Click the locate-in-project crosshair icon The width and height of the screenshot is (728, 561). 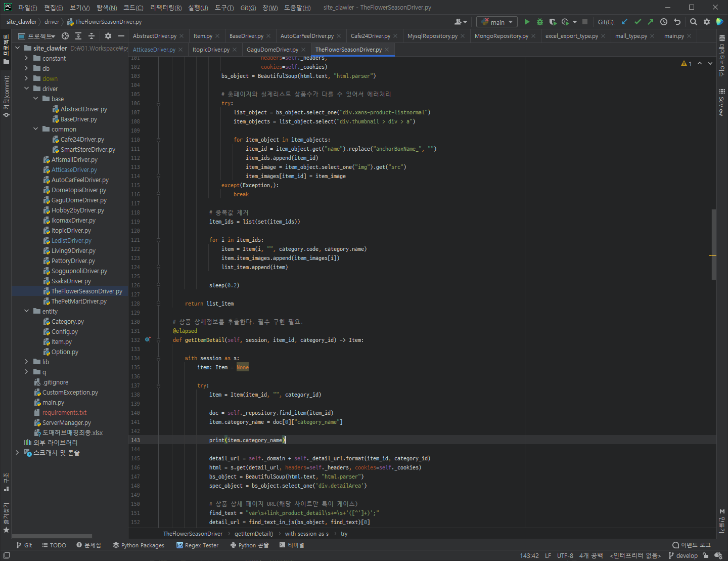[65, 36]
